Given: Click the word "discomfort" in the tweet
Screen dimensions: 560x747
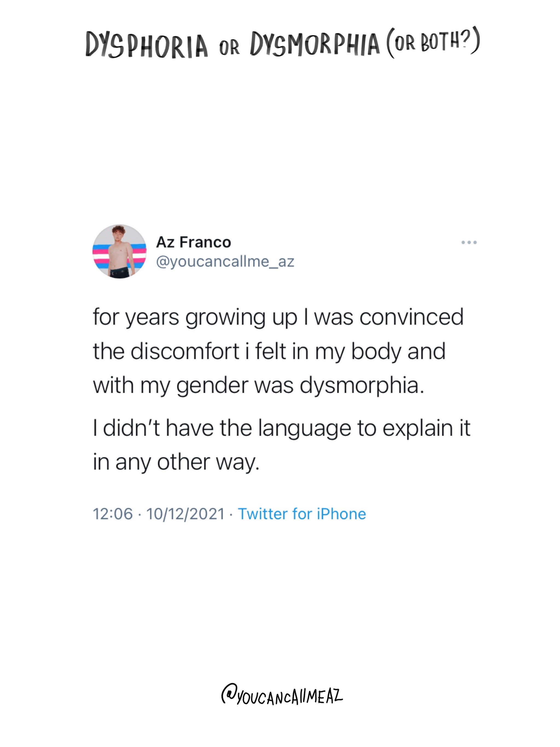Looking at the screenshot, I should [185, 352].
